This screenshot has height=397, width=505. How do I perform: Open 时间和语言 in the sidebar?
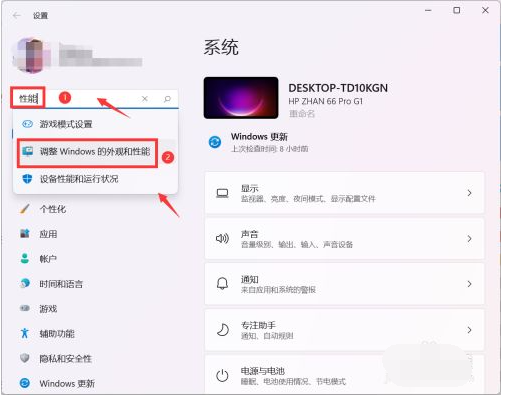click(61, 284)
